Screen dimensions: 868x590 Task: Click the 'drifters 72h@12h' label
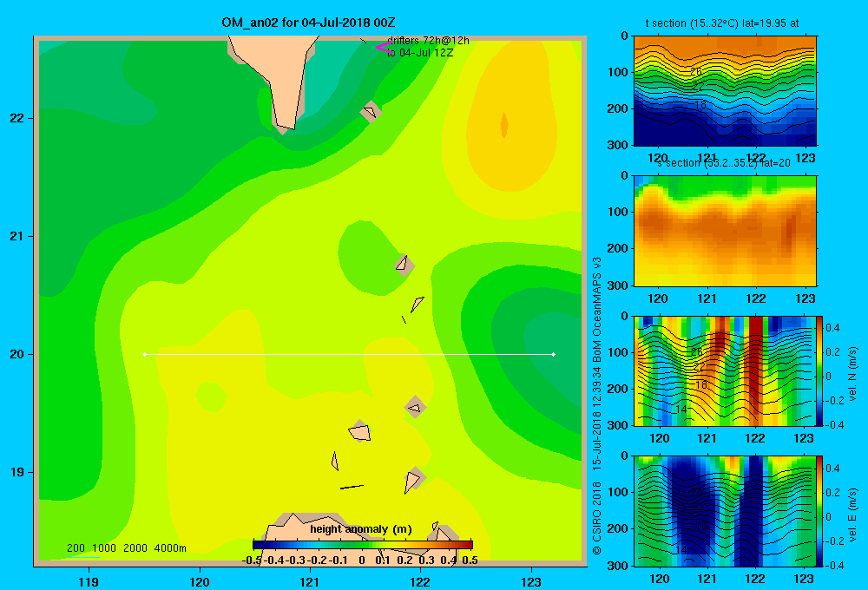(428, 41)
